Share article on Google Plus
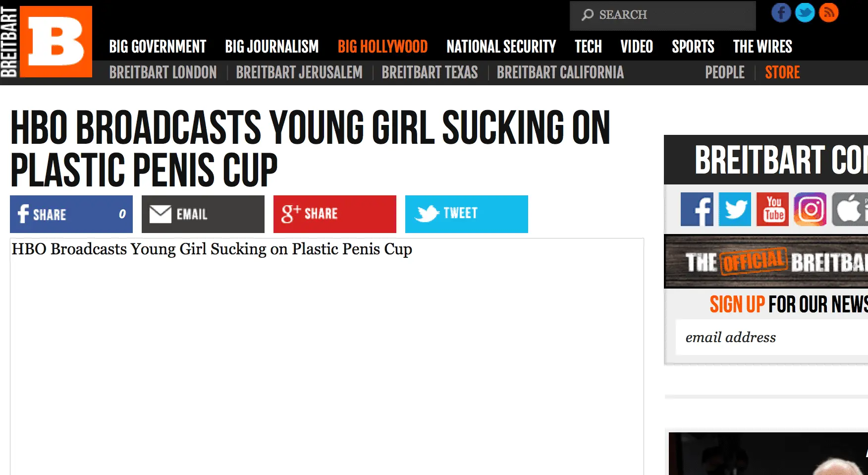The width and height of the screenshot is (868, 475). click(x=335, y=214)
